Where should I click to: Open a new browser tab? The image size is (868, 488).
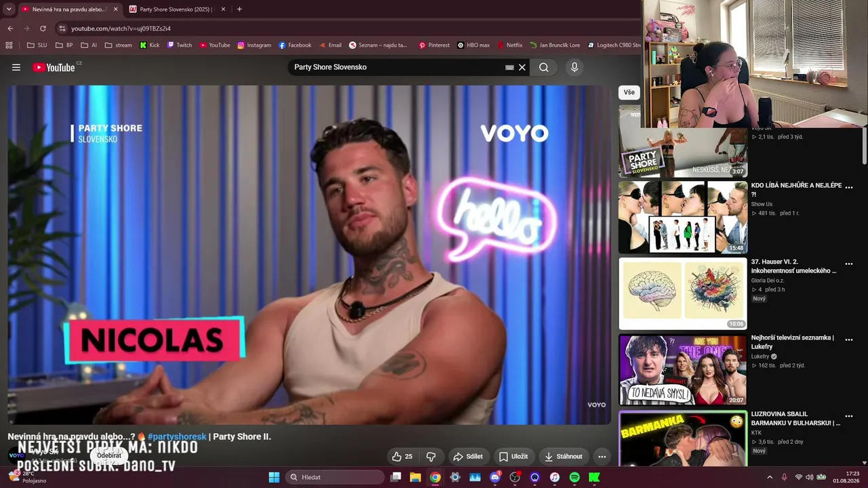[239, 9]
